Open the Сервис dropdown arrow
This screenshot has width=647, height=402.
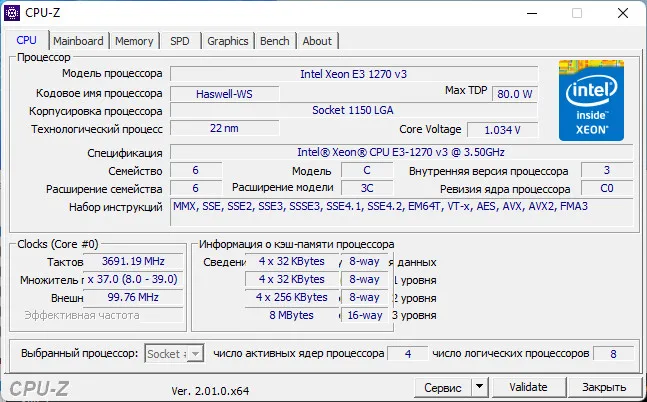point(479,387)
